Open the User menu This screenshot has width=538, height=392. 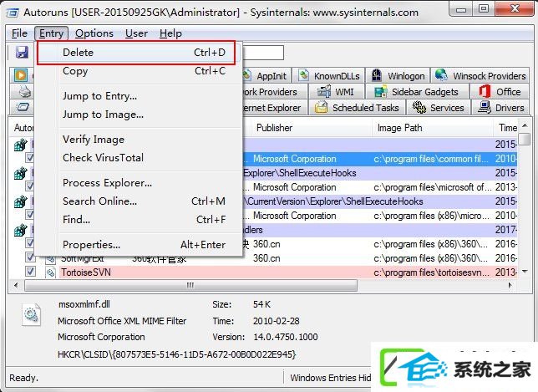pyautogui.click(x=136, y=33)
